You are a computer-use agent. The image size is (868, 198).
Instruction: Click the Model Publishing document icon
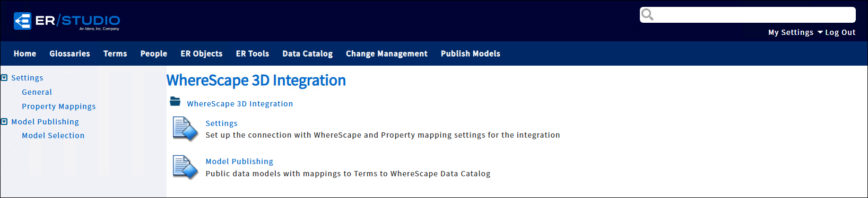pos(185,167)
